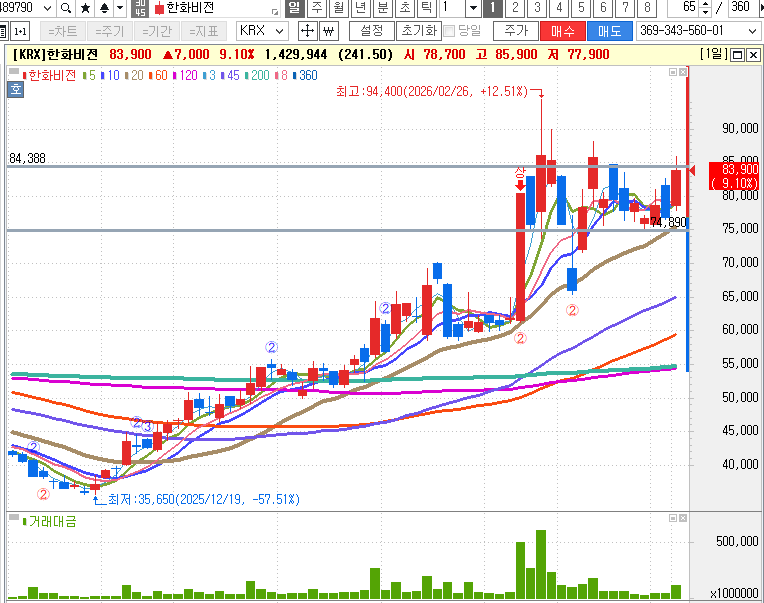Select the 120-day moving average legend
Viewport: 764px width, 603px height.
[x=185, y=75]
